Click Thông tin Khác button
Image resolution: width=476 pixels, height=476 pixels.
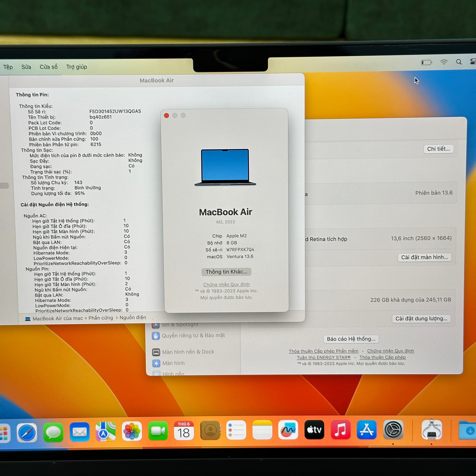226,272
